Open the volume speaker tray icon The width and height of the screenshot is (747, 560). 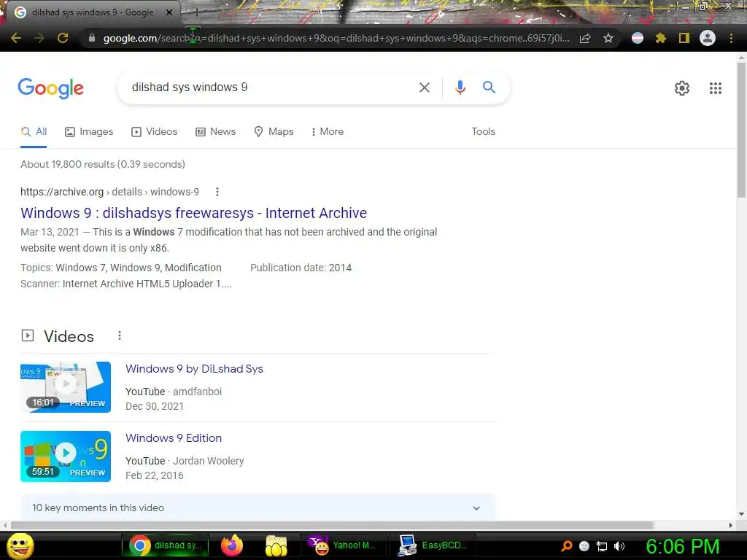click(619, 546)
